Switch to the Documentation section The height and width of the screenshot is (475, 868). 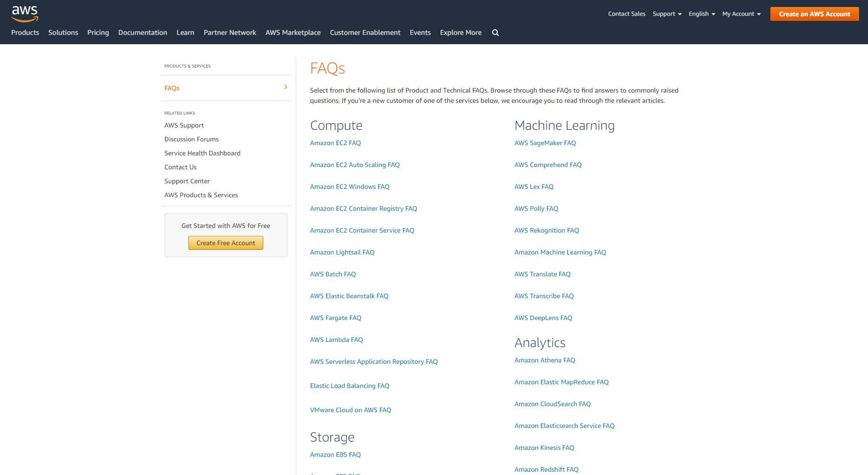point(142,32)
